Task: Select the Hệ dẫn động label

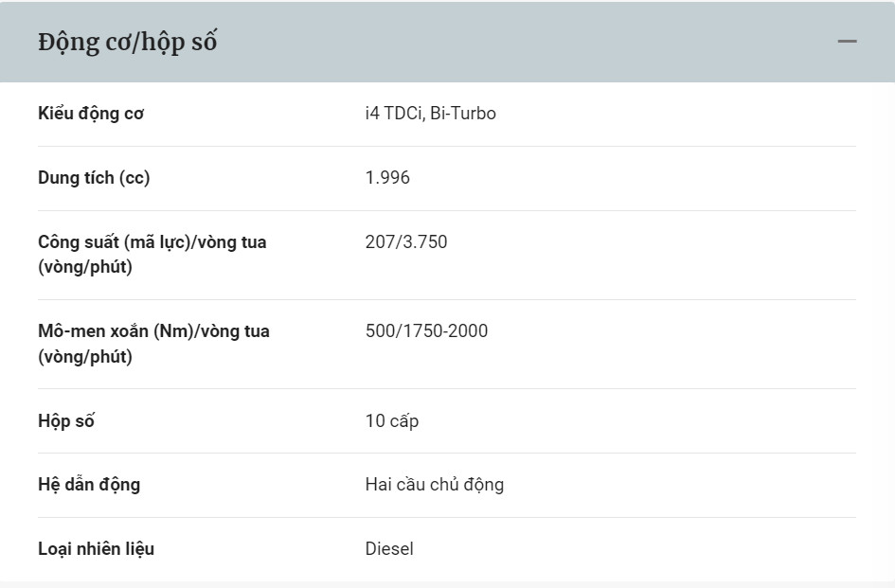Action: click(x=89, y=485)
